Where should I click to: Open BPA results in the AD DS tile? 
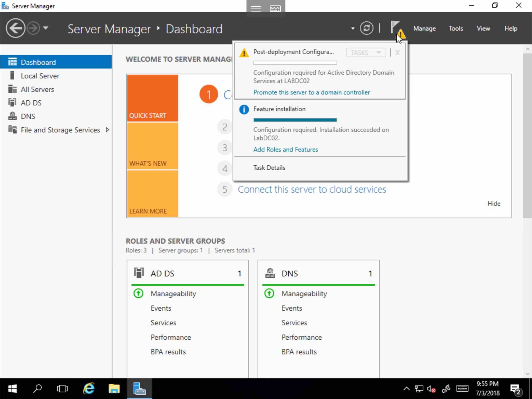pos(168,352)
